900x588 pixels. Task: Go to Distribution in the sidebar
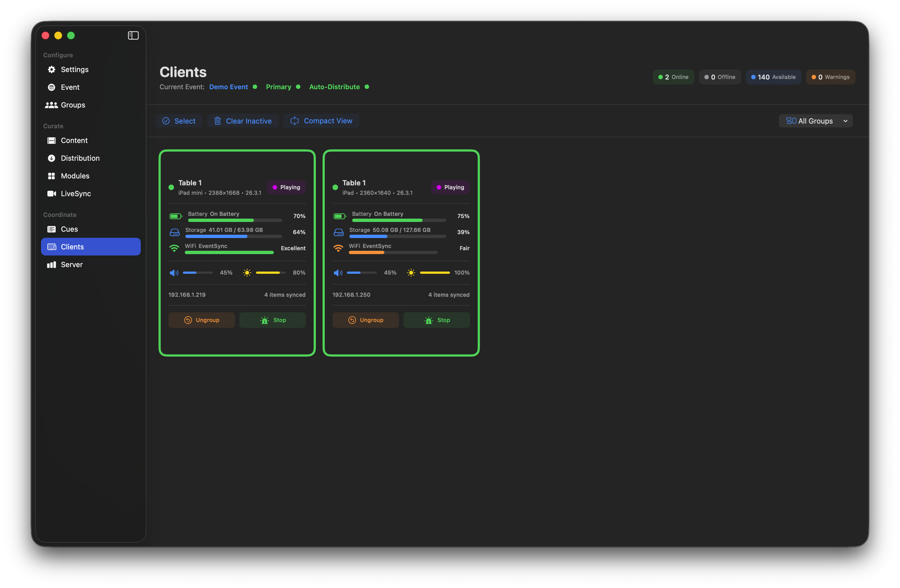pos(91,158)
